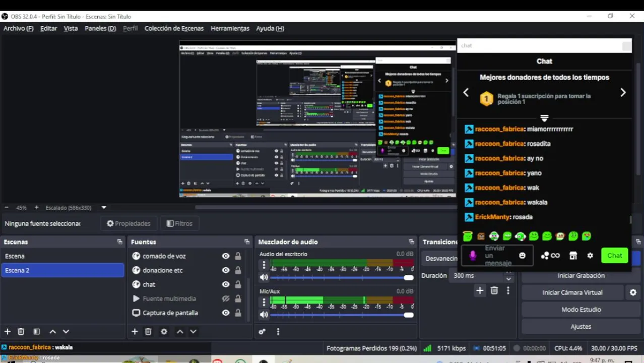Decrease Duración value with down arrow
644x363 pixels.
(508, 279)
